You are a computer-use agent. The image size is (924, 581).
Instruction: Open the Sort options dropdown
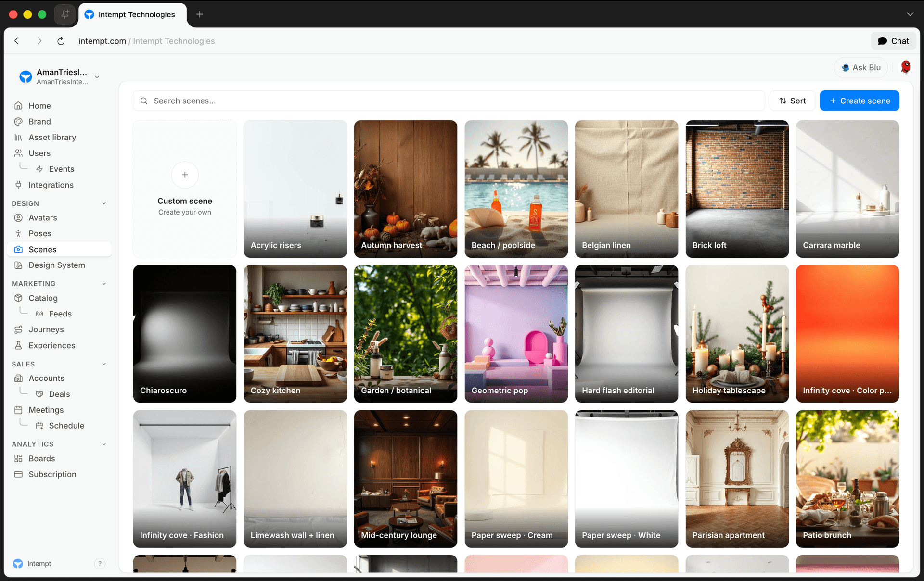click(x=792, y=101)
